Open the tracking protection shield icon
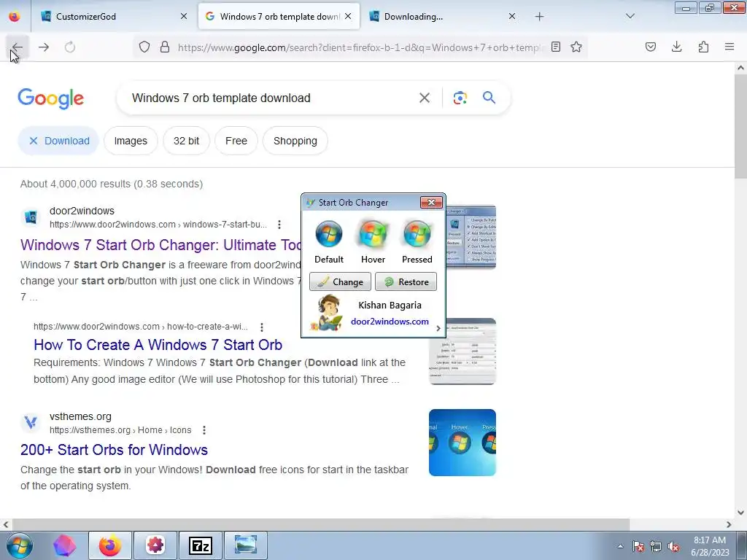The height and width of the screenshot is (560, 747). click(x=144, y=47)
